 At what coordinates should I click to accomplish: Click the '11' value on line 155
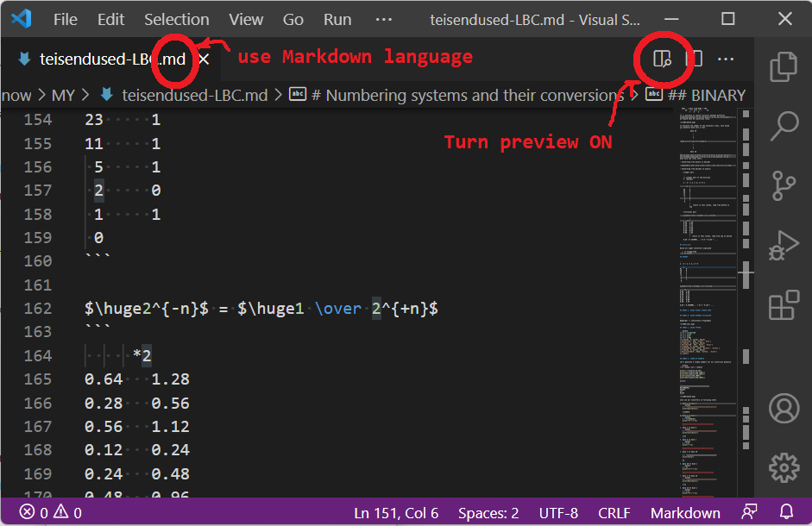94,143
